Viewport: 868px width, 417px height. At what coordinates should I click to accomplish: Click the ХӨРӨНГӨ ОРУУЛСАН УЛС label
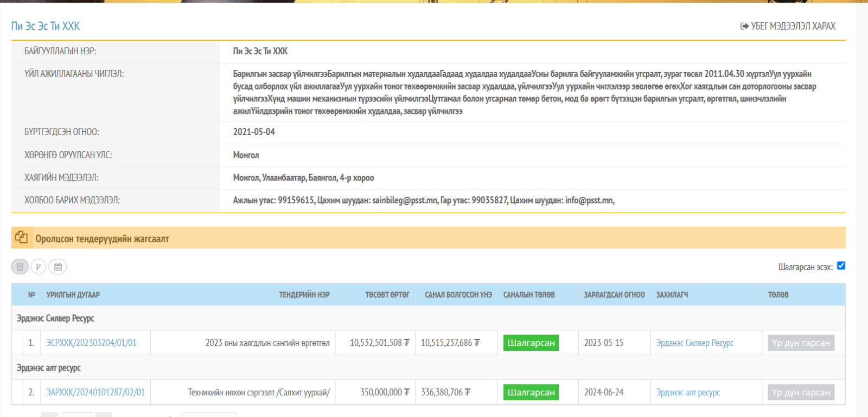tap(68, 155)
